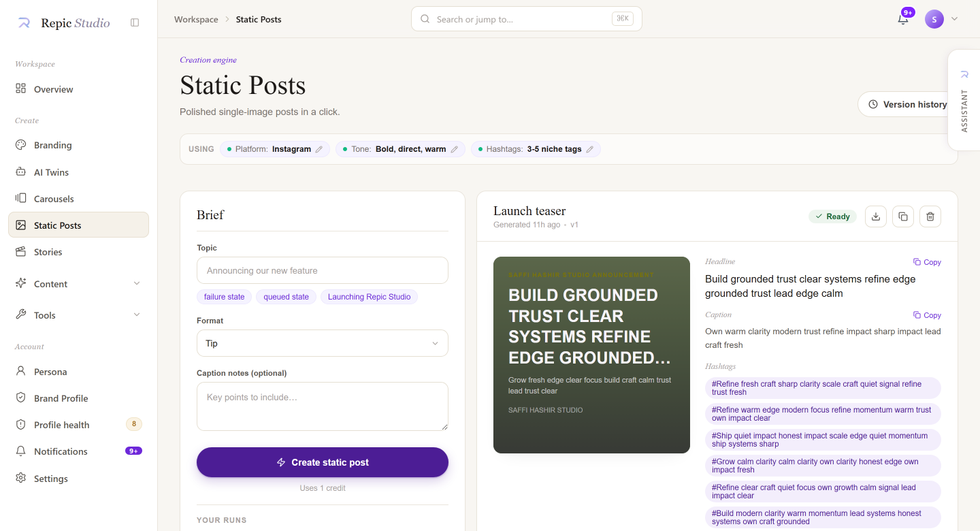Click the Topic input field
The height and width of the screenshot is (531, 980).
point(323,270)
